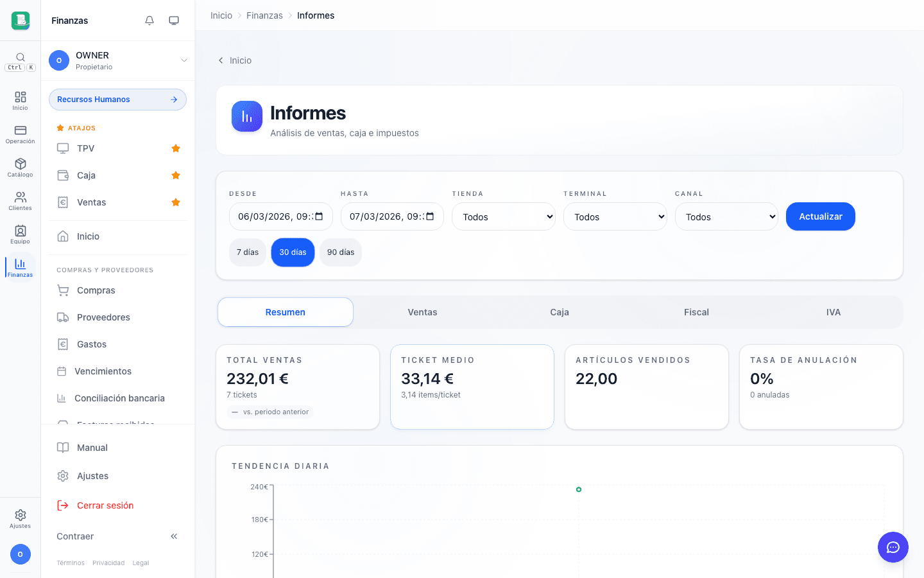Open the Privacidad link

pyautogui.click(x=108, y=563)
